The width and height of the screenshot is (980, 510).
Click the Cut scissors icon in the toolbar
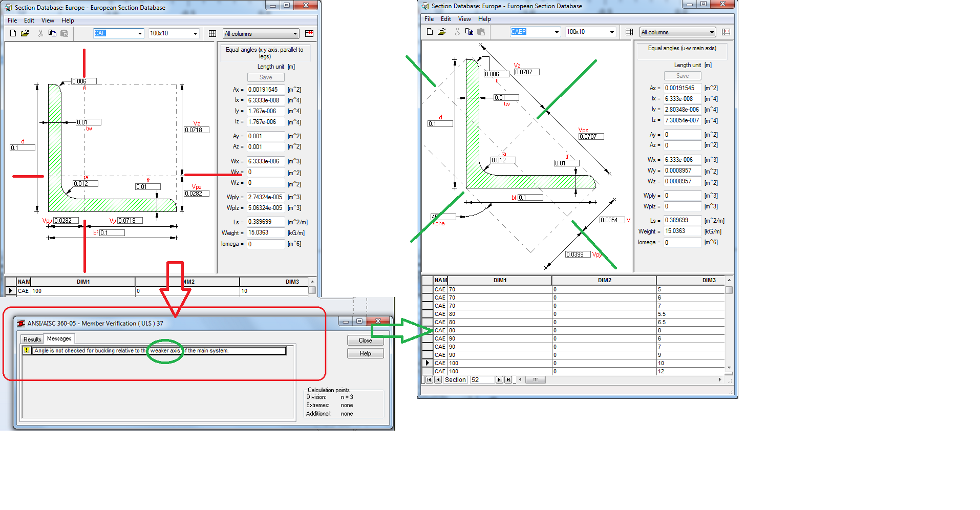39,33
